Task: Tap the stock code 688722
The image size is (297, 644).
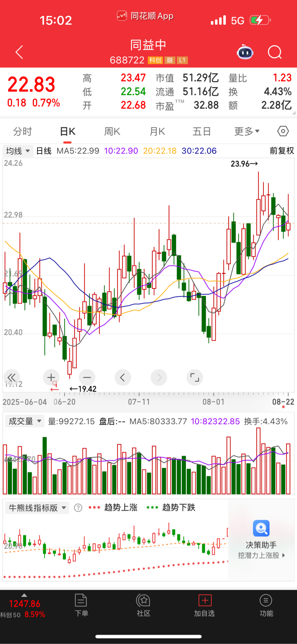Action: coord(127,60)
